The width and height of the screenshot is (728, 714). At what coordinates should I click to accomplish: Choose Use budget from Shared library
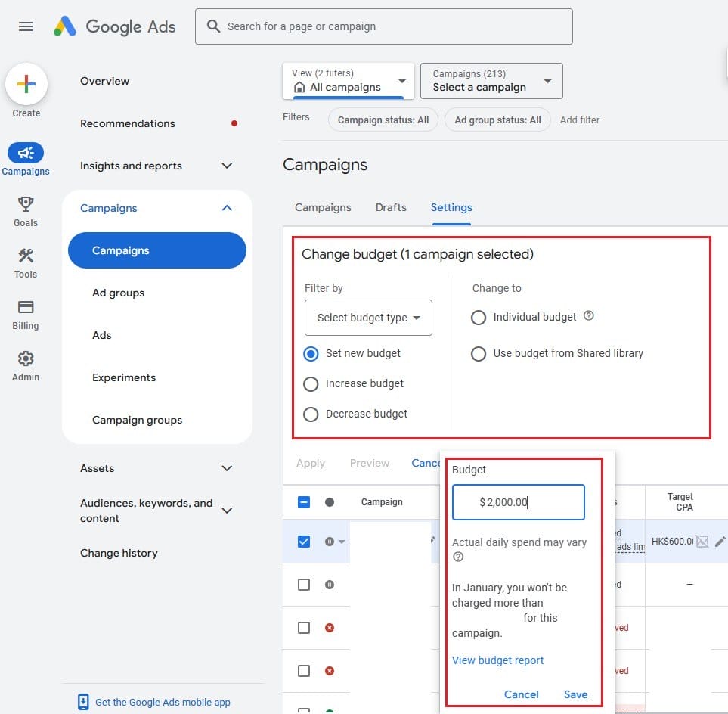[479, 353]
